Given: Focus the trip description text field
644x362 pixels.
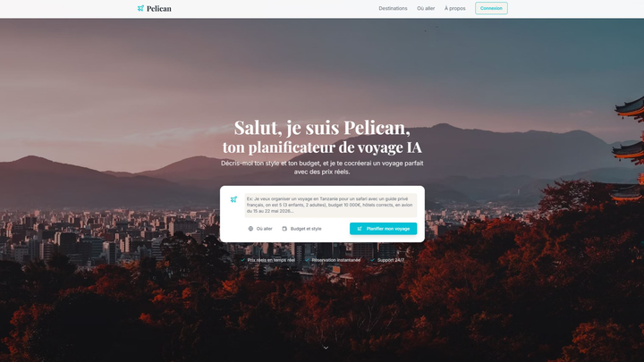Looking at the screenshot, I should [x=331, y=205].
